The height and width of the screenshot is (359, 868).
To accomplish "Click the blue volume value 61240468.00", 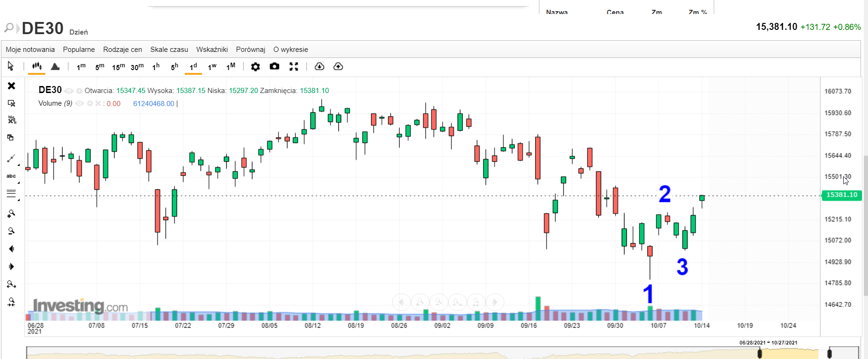I will 154,104.
